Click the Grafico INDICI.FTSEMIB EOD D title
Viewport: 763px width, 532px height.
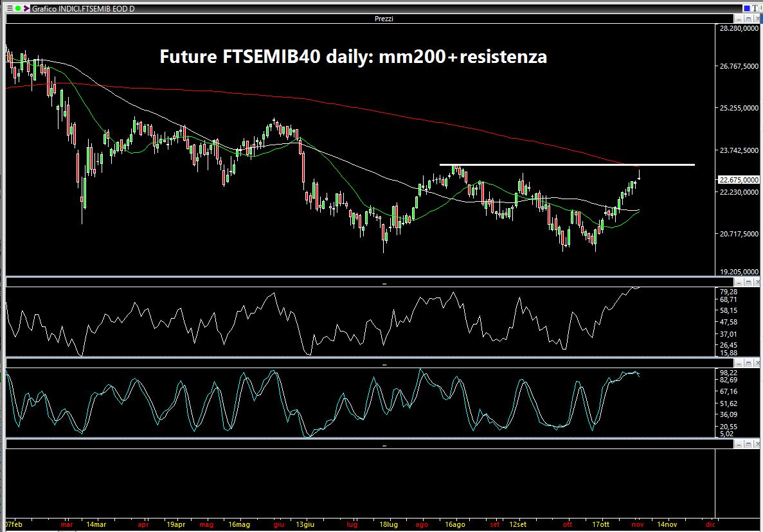point(83,9)
